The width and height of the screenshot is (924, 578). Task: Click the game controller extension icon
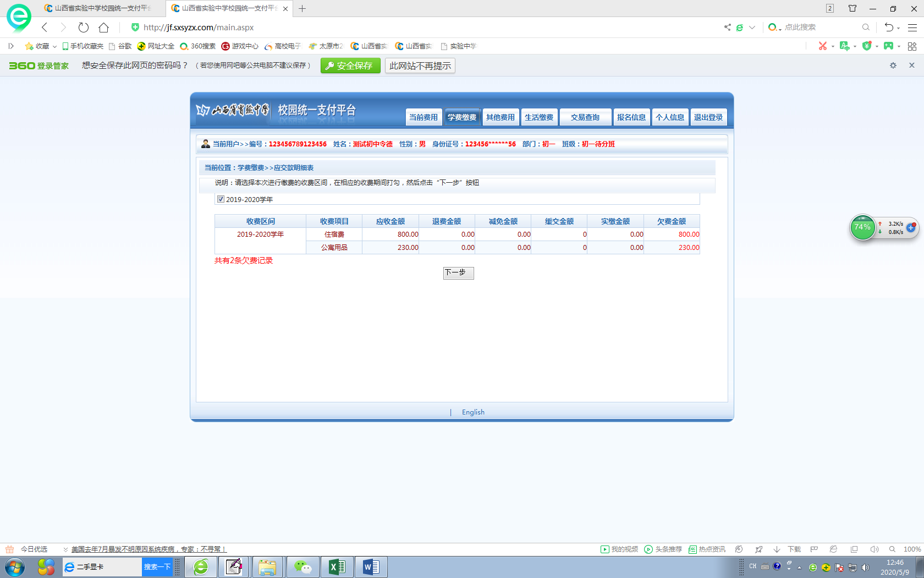pyautogui.click(x=888, y=46)
